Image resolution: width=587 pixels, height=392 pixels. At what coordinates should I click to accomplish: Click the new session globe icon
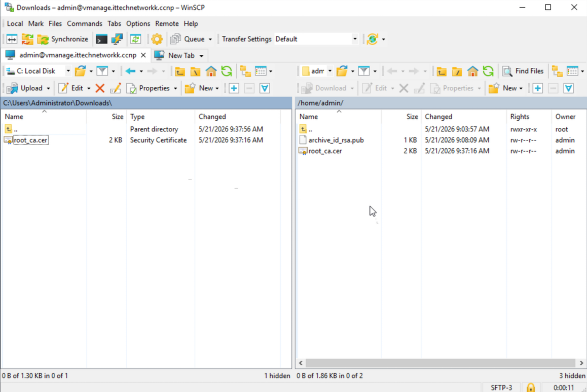pyautogui.click(x=372, y=39)
